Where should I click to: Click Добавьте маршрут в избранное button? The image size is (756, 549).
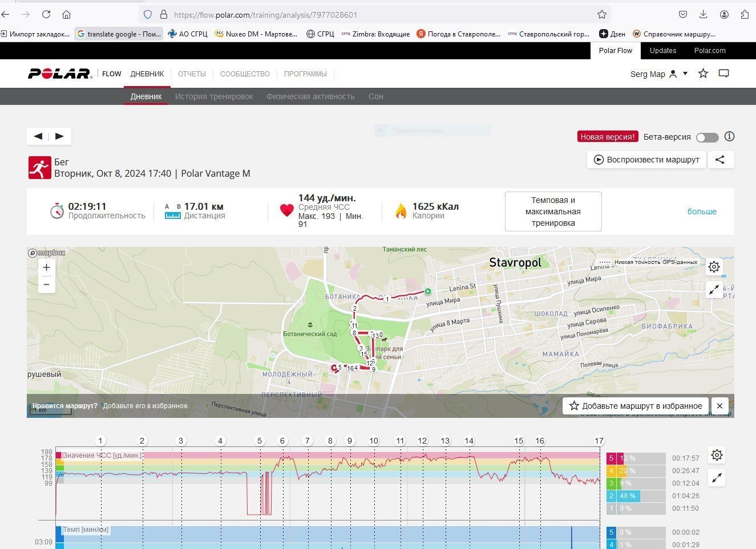(636, 406)
